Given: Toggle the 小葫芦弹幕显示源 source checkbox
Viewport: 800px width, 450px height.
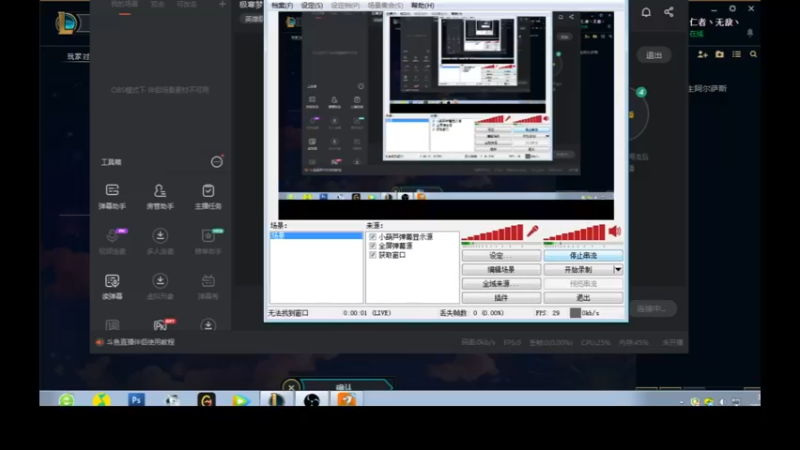Looking at the screenshot, I should 372,237.
